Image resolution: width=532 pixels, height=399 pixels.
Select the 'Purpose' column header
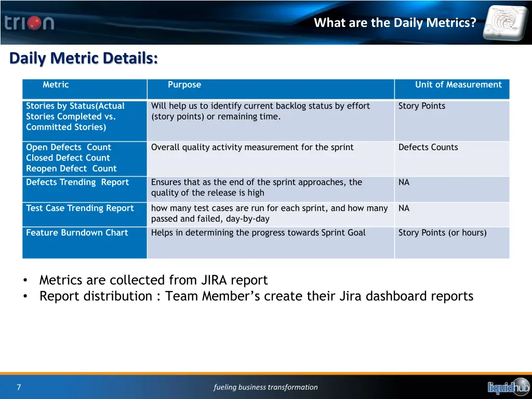coord(184,85)
